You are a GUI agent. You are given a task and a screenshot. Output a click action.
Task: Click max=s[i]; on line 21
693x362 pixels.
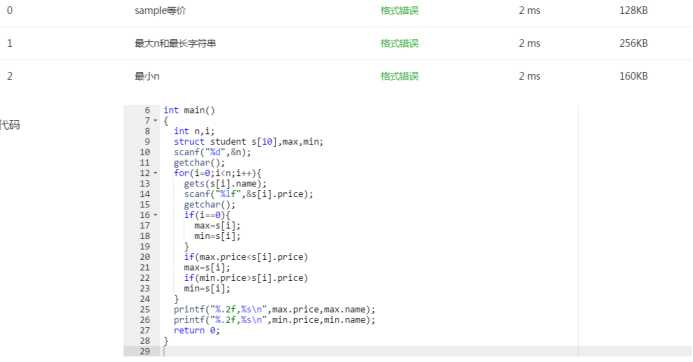coord(207,267)
